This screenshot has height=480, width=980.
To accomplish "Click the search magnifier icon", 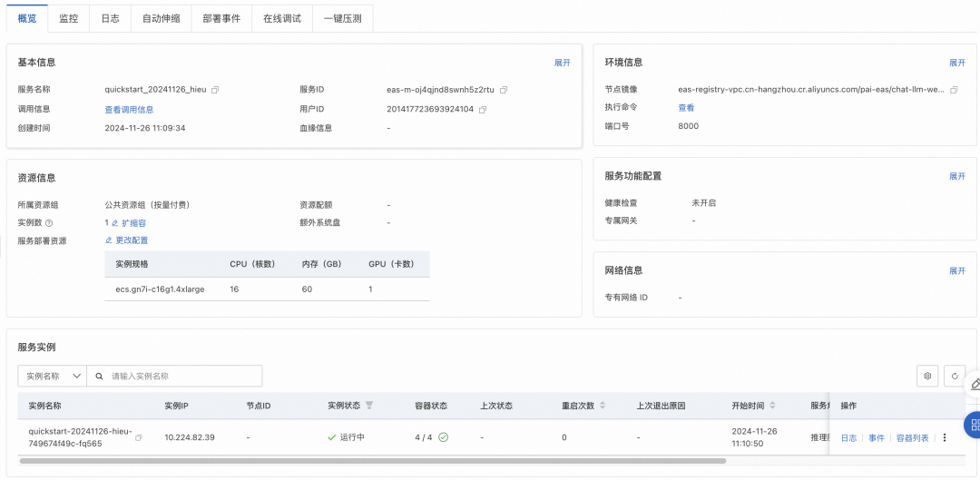I will click(x=99, y=377).
